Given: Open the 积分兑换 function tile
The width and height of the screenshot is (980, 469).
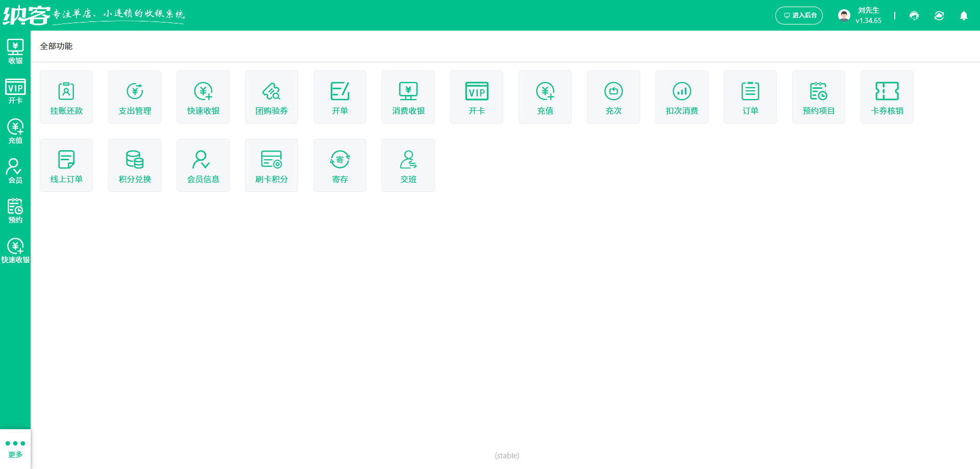Looking at the screenshot, I should click(135, 165).
